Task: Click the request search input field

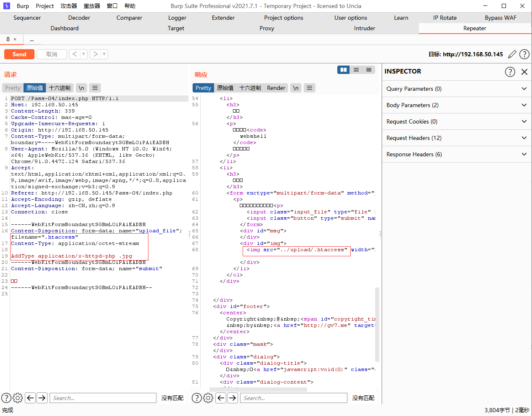Action: [103, 398]
